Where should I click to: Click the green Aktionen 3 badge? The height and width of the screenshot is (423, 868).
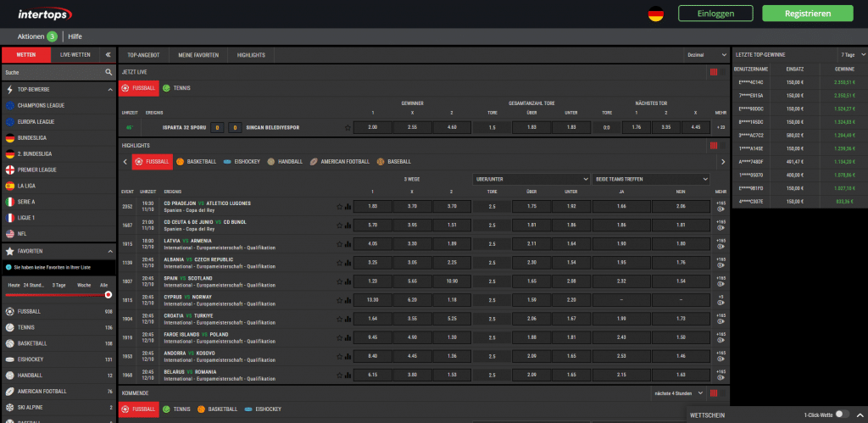(52, 36)
